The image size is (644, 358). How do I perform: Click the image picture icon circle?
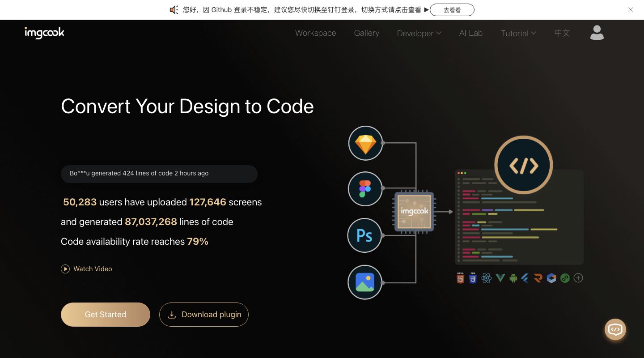click(364, 282)
